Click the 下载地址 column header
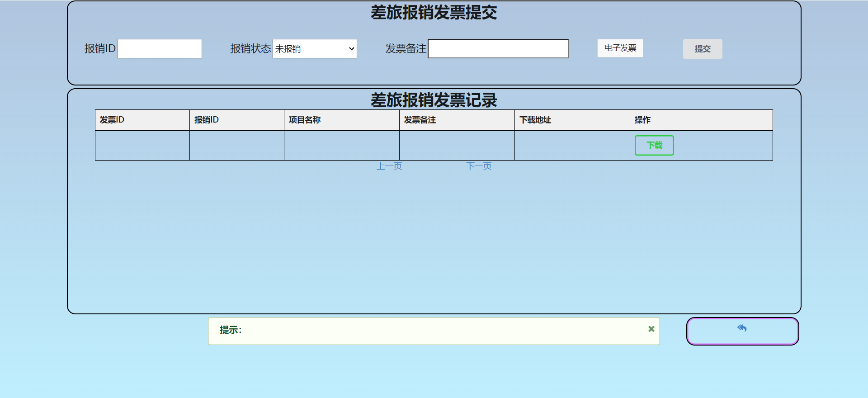This screenshot has width=868, height=398. (572, 120)
